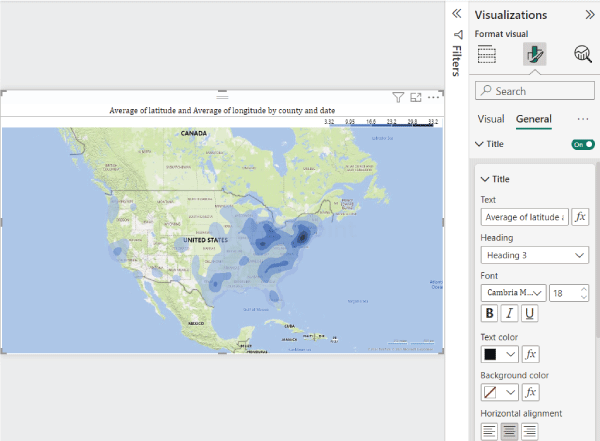Select the Format visual paintbrush icon
600x441 pixels.
[535, 54]
